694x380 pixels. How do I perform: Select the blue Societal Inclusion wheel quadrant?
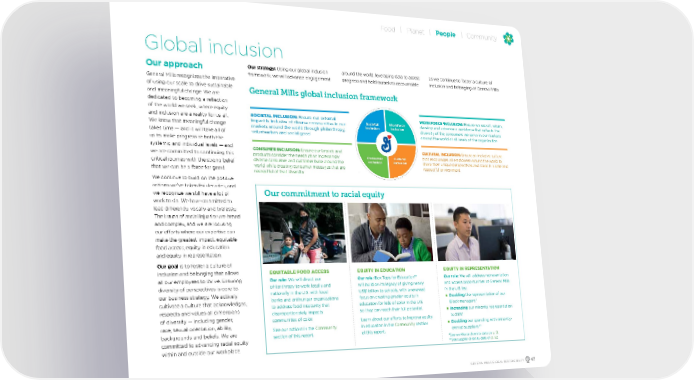[371, 128]
